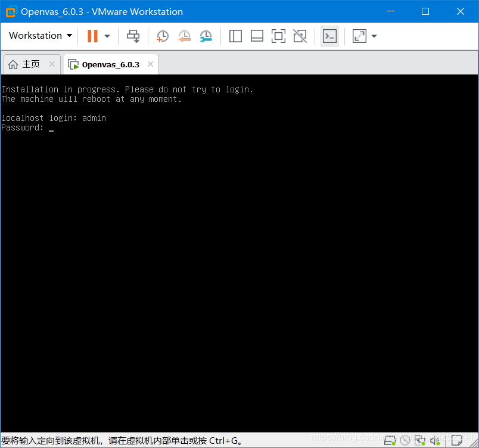Click the hard disk status icon
Screen dimensions: 479x448
click(x=390, y=440)
